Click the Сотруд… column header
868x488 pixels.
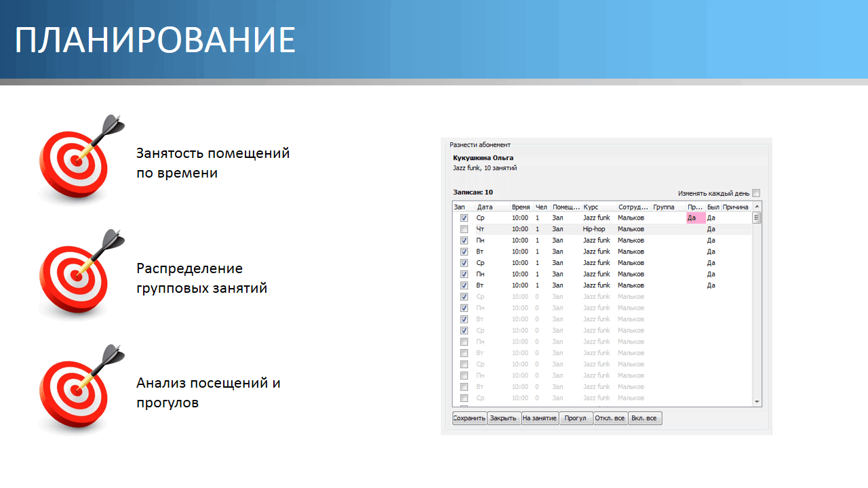(x=634, y=207)
